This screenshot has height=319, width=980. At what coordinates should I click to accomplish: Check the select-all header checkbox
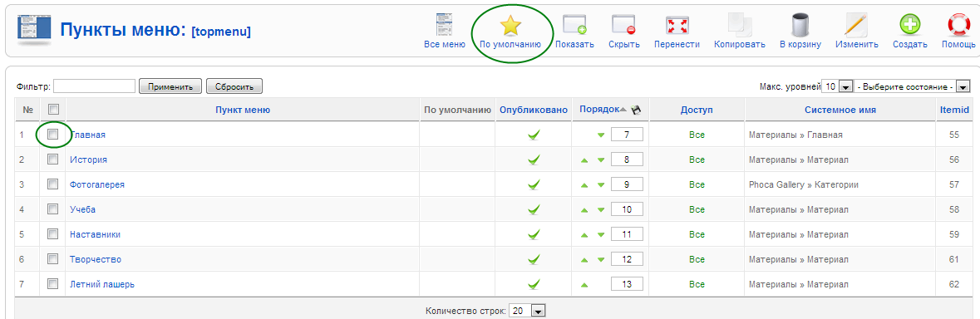pyautogui.click(x=53, y=110)
